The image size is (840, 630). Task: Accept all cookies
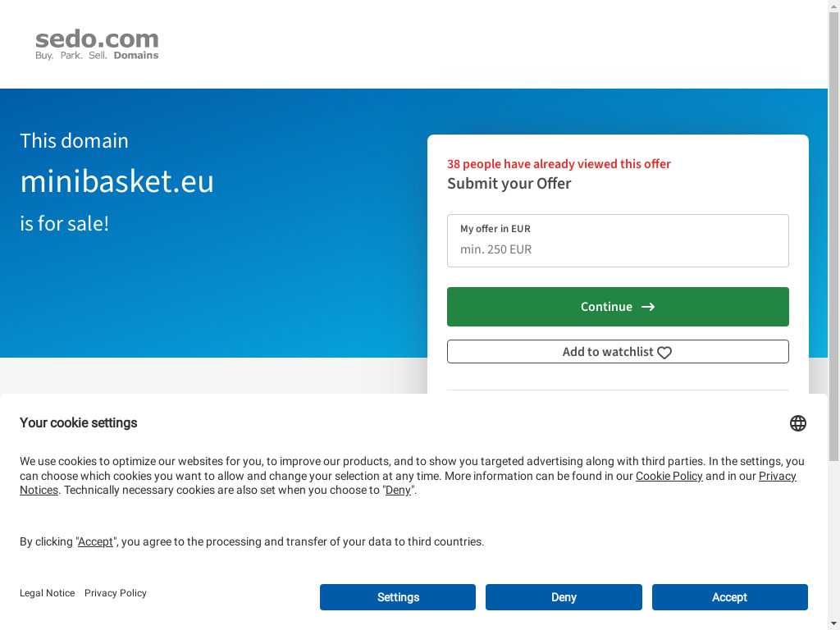click(x=729, y=597)
